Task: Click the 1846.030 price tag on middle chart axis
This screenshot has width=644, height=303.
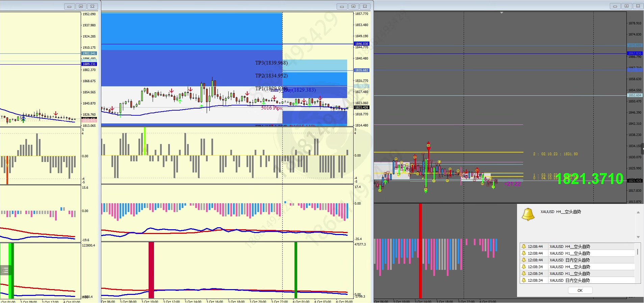Action: [362, 44]
